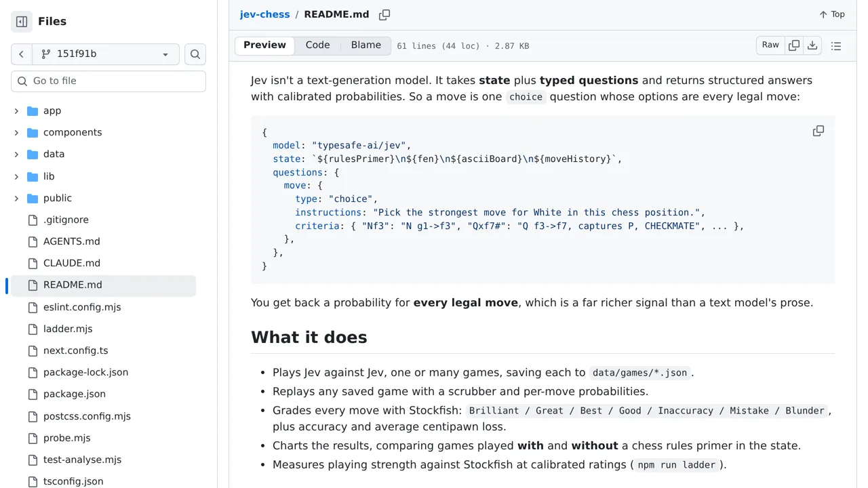Image resolution: width=868 pixels, height=488 pixels.
Task: Focus the Go to file field
Action: pos(108,81)
